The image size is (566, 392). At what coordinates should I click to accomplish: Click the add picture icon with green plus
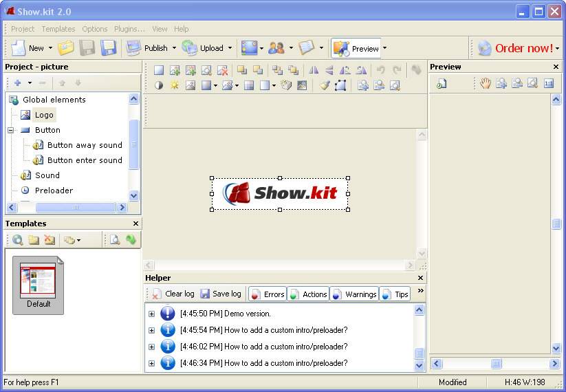pos(175,70)
